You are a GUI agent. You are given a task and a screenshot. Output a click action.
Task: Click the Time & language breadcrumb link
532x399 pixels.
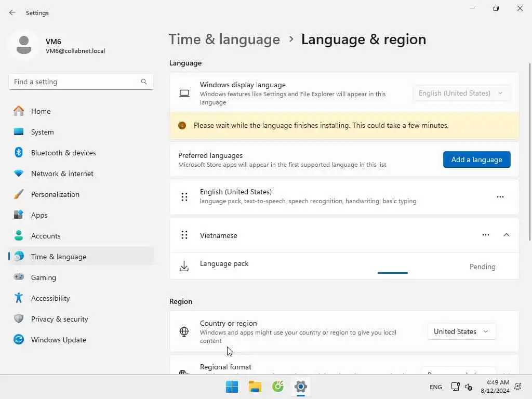point(224,39)
